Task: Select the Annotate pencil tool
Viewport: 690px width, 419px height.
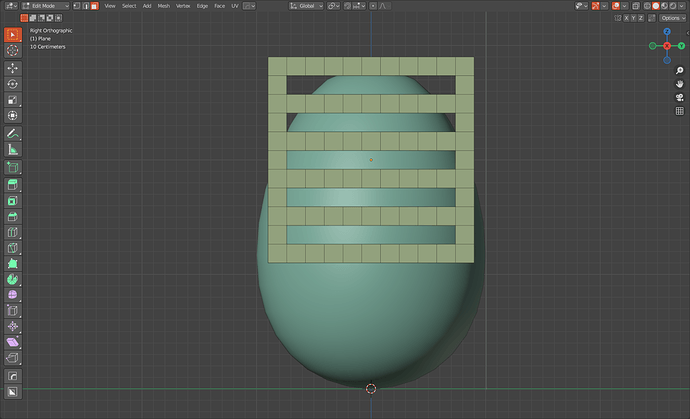Action: click(13, 134)
